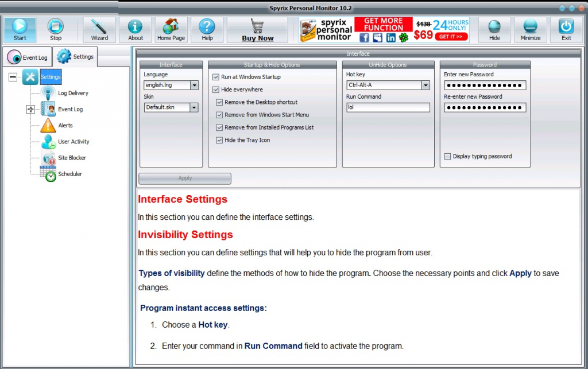588x369 pixels.
Task: Select the Site Blocker tree icon
Action: [49, 158]
